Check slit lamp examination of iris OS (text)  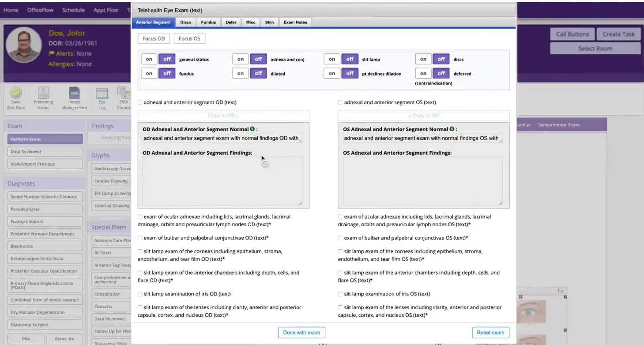(340, 293)
